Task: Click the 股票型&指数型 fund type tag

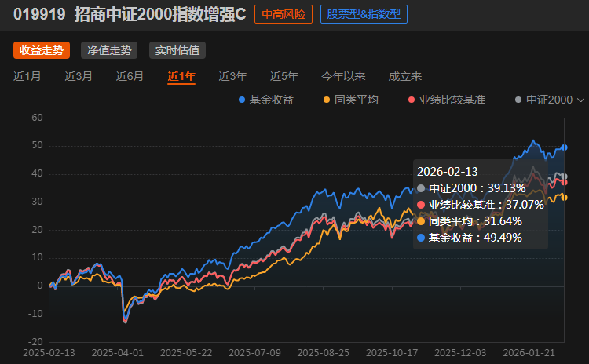Action: coord(364,14)
